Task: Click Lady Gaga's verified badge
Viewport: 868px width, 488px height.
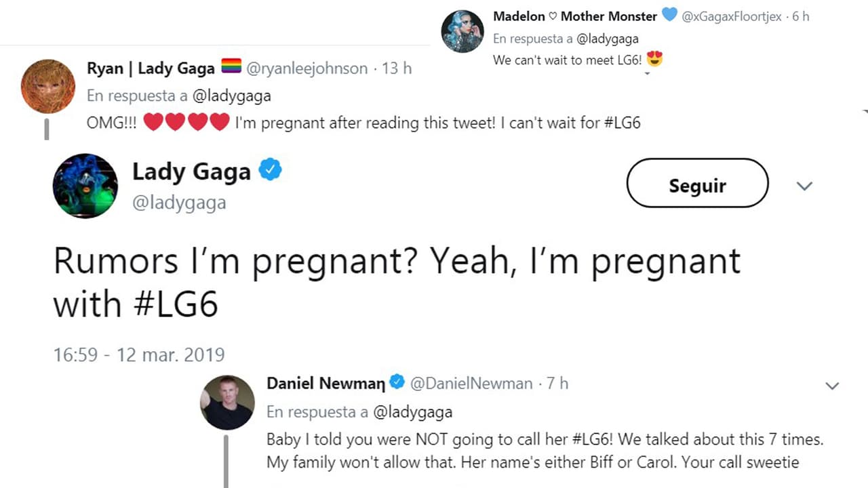Action: point(270,171)
